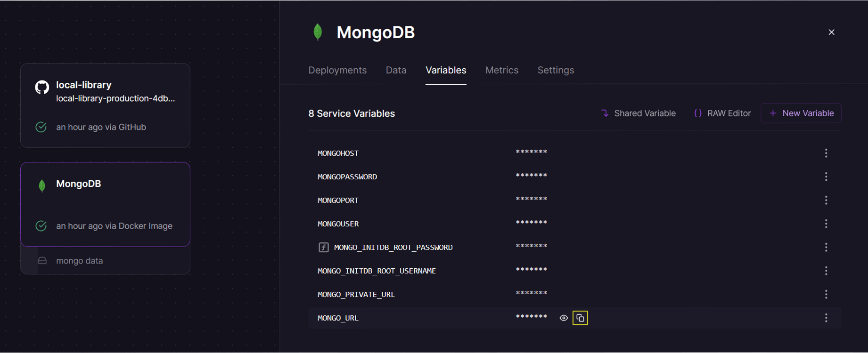Click the MongoDB leaf icon in header
This screenshot has width=868, height=353.
click(x=318, y=32)
